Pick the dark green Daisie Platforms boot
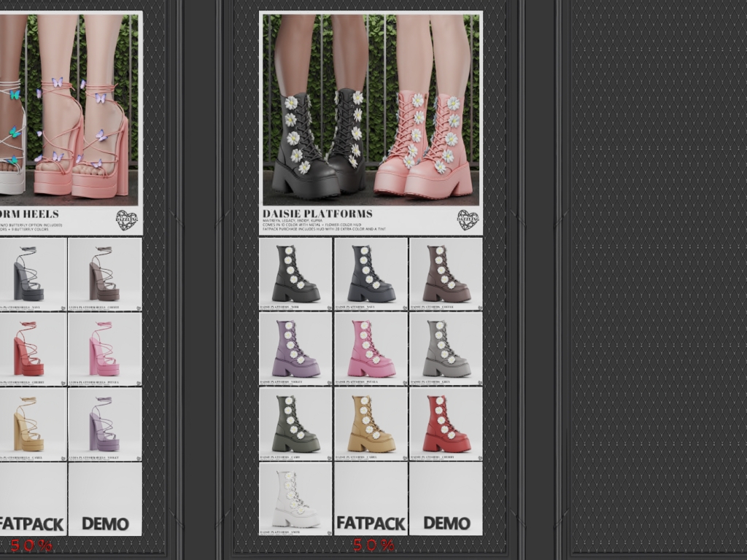 (295, 424)
